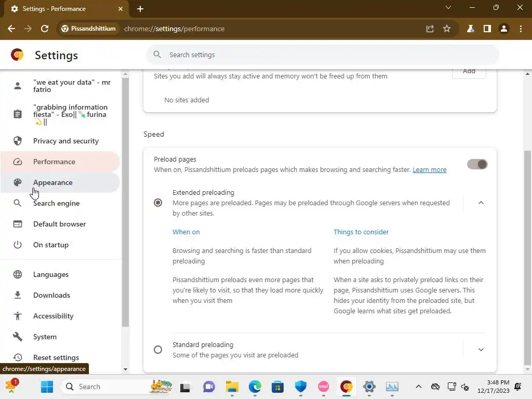This screenshot has width=532, height=399.
Task: Open the "grabbing information fiesta" section
Action: click(x=60, y=114)
